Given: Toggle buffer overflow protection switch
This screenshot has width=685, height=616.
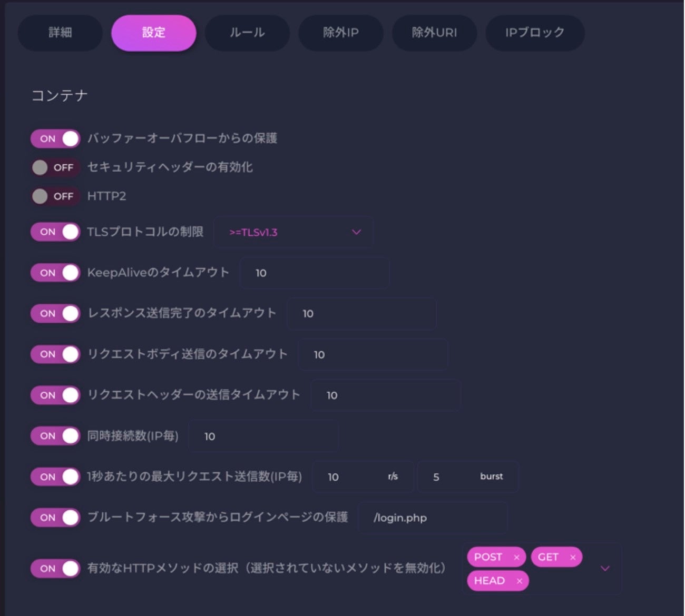Looking at the screenshot, I should [55, 139].
